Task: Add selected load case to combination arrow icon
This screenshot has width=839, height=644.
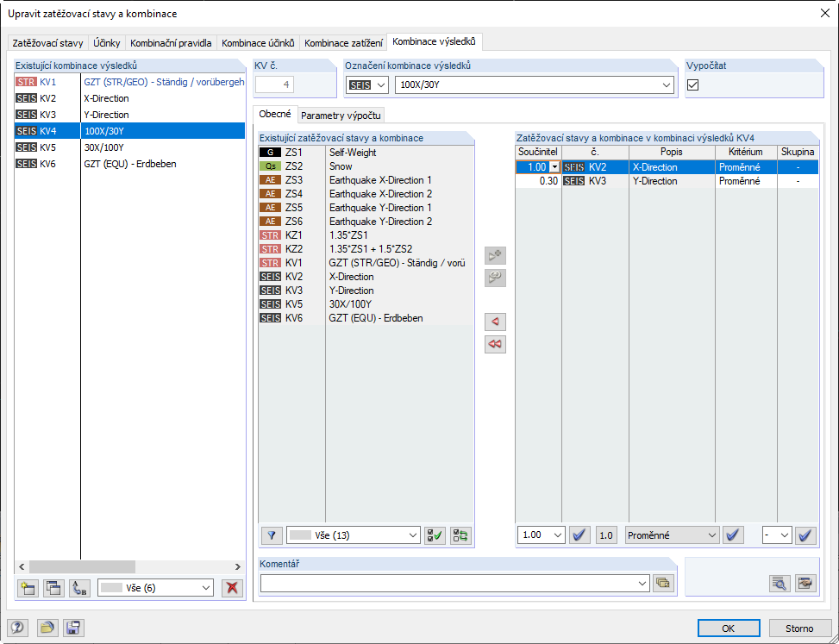Action: point(495,256)
